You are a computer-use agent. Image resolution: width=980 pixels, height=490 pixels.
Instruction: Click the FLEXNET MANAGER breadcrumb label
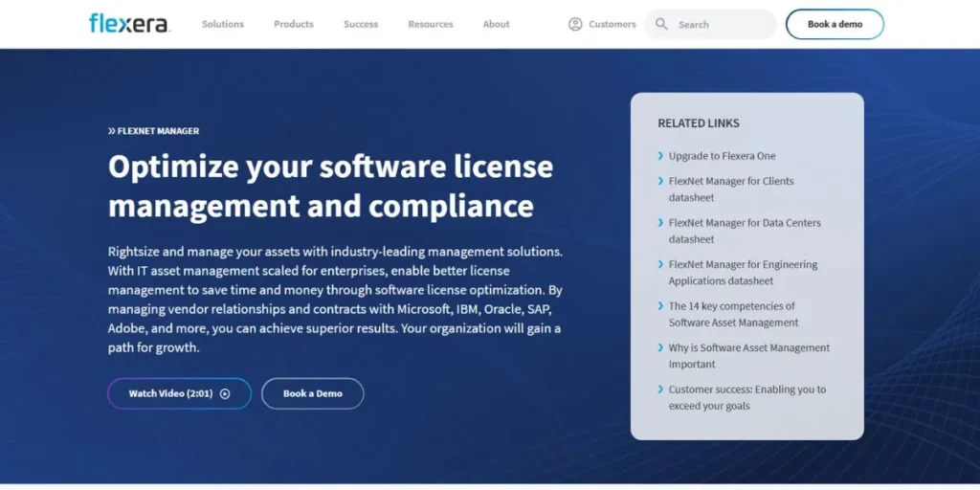coord(154,131)
